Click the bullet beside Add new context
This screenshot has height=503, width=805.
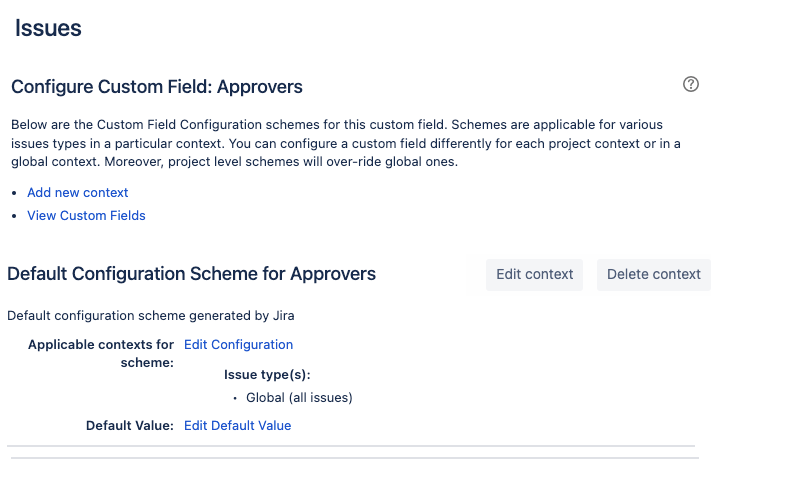coord(14,193)
